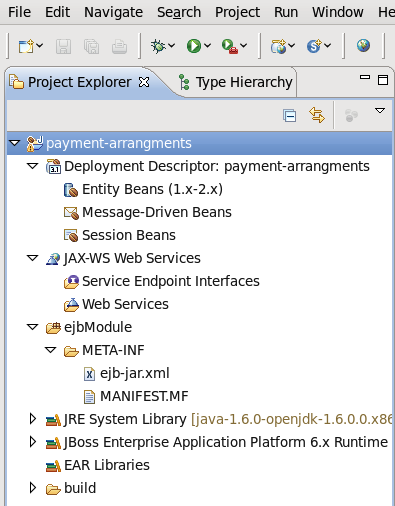Click the blue S wizard toolbar icon
Image resolution: width=395 pixels, height=506 pixels.
point(314,46)
